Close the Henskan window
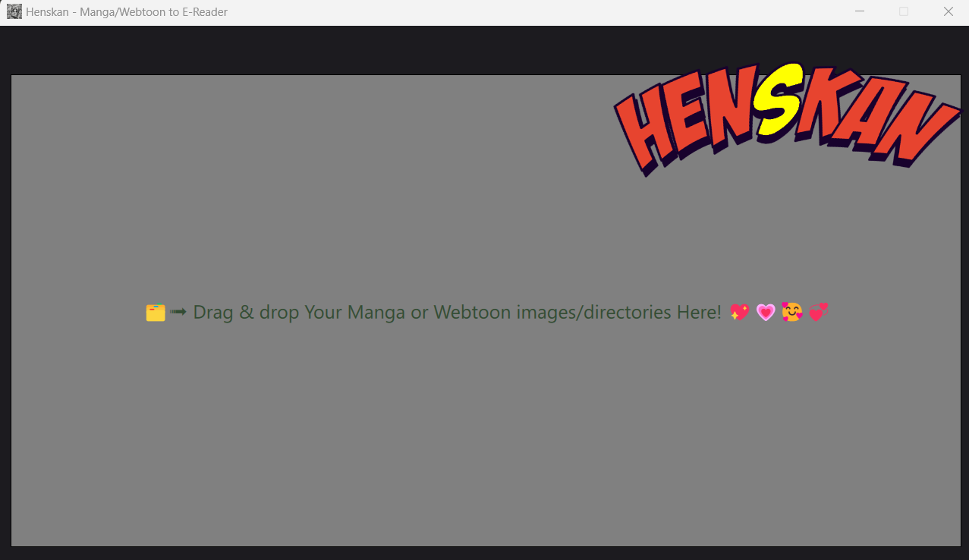Image resolution: width=969 pixels, height=560 pixels. tap(948, 11)
